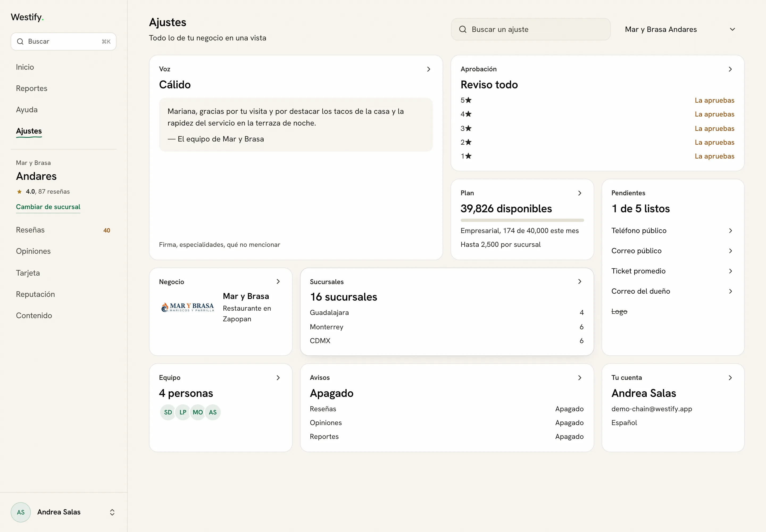Select the Monterrey sucursales row

point(447,327)
